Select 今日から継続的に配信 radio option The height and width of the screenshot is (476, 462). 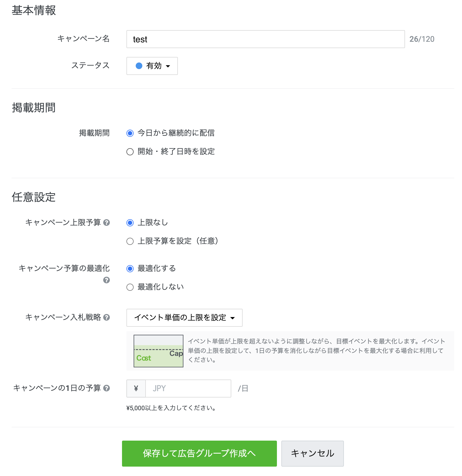pyautogui.click(x=130, y=133)
